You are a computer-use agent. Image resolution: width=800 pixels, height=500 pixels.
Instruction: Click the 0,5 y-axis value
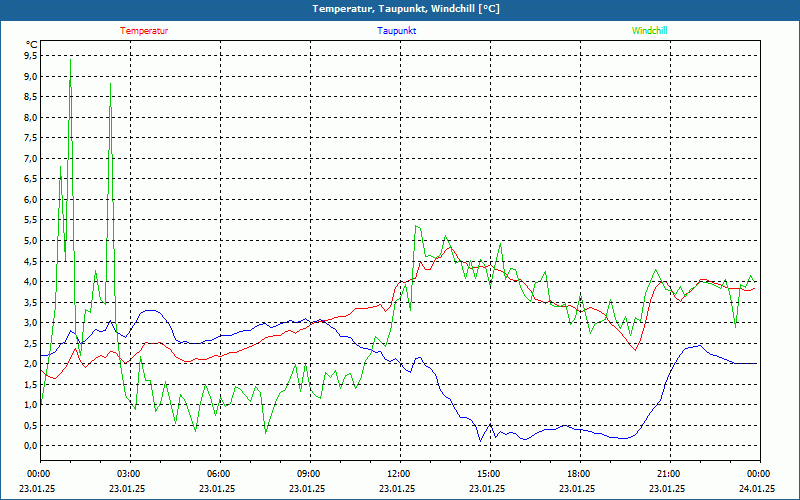(31, 425)
